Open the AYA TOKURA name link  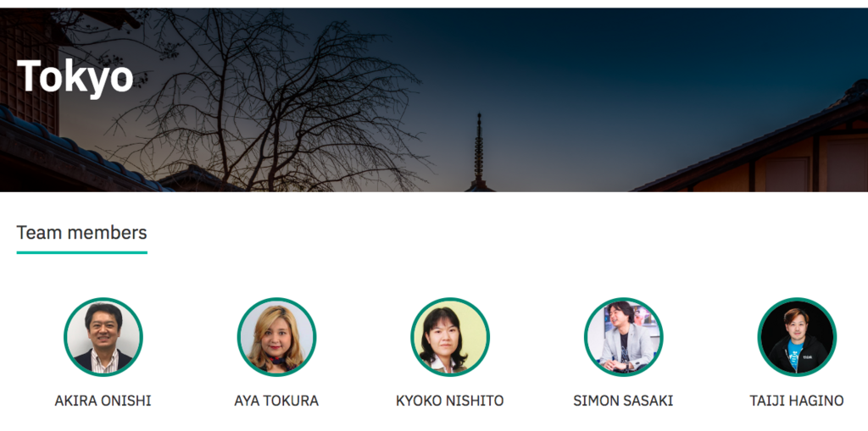pos(276,401)
